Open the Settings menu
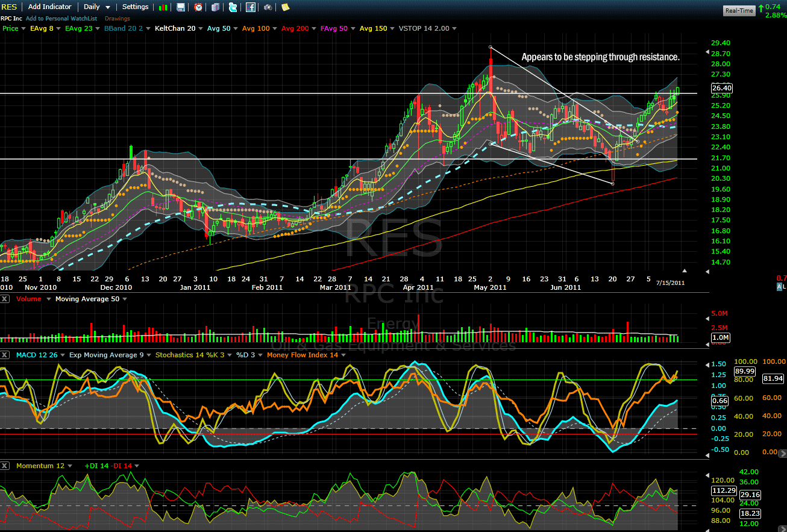The image size is (787, 532). [135, 7]
